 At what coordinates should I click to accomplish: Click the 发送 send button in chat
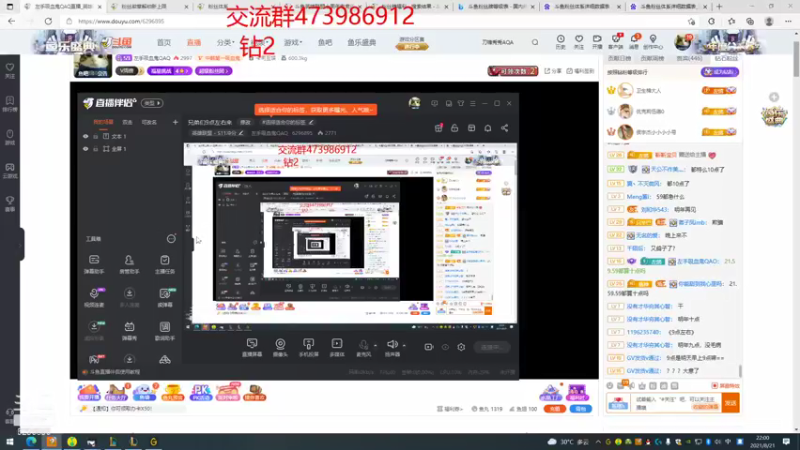pyautogui.click(x=731, y=403)
